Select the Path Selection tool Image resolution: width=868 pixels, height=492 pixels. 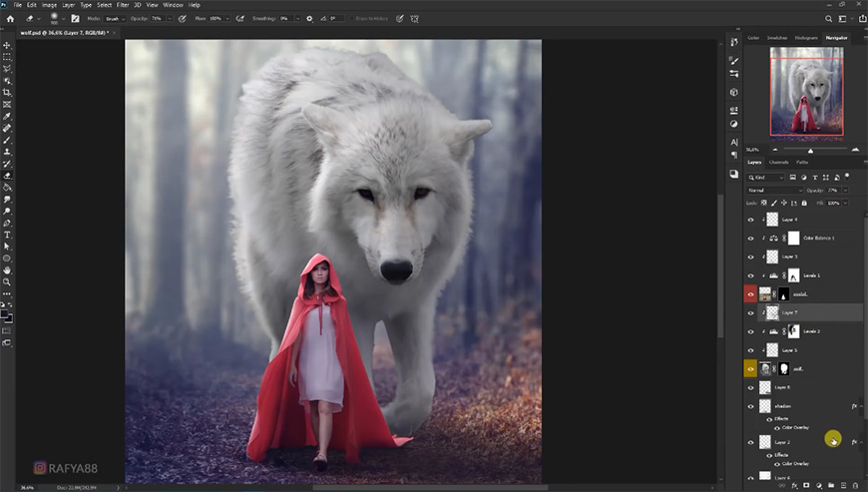[7, 246]
